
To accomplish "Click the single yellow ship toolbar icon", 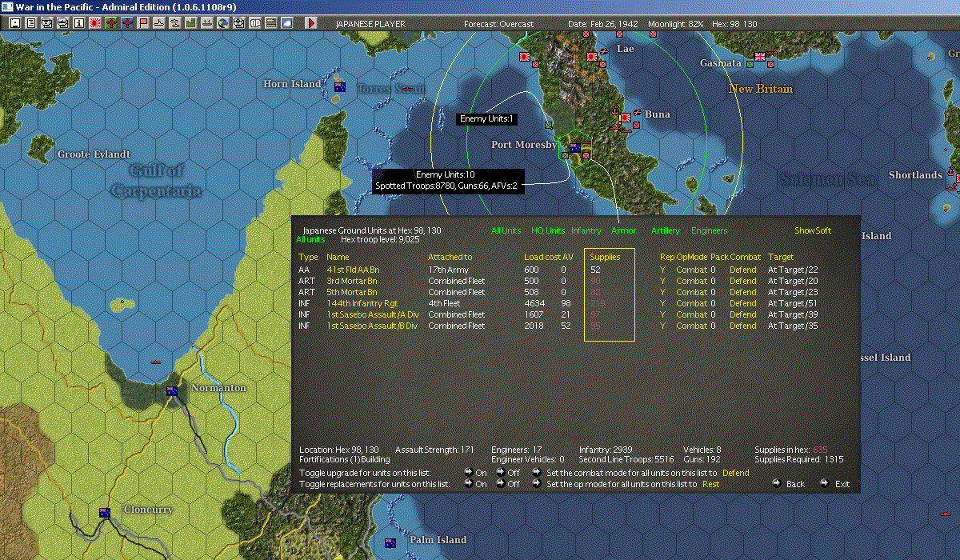I will pos(159,23).
